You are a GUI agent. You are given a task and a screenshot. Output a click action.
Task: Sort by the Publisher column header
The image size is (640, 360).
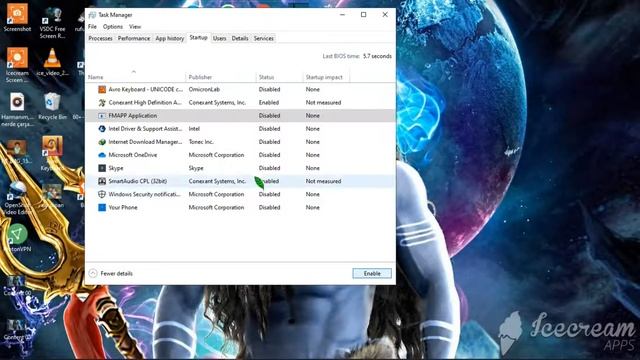[x=220, y=77]
